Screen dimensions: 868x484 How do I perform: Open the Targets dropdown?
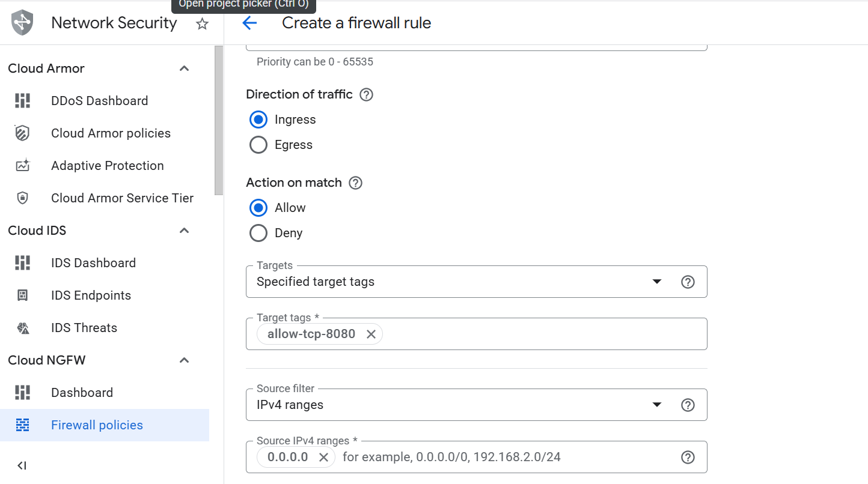tap(657, 281)
